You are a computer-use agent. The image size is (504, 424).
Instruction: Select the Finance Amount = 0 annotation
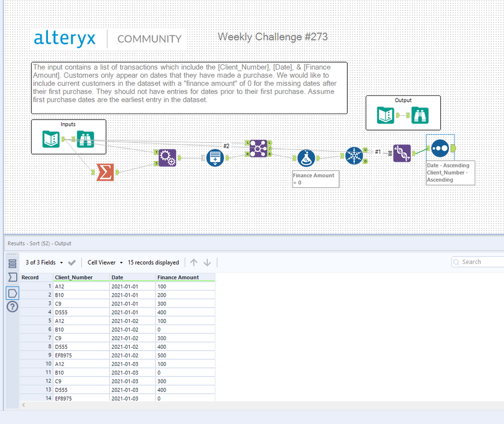click(x=315, y=179)
